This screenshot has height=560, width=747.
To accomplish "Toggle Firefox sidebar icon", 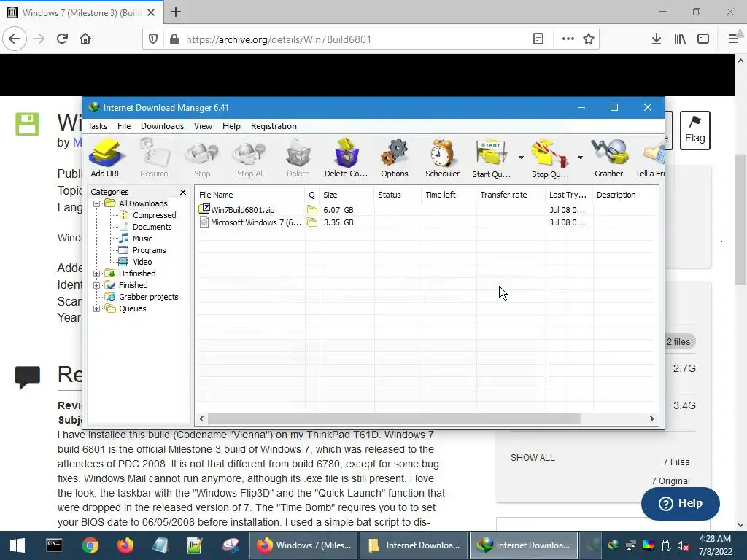I will pos(703,39).
